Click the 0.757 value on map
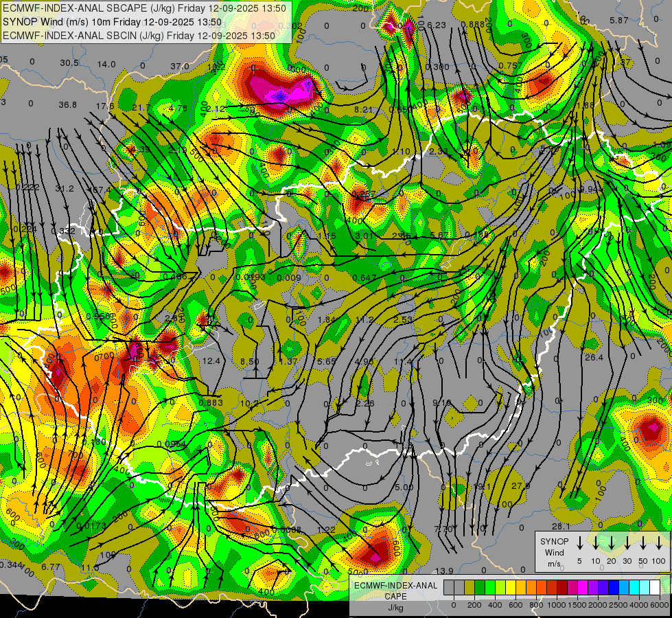 511,66
